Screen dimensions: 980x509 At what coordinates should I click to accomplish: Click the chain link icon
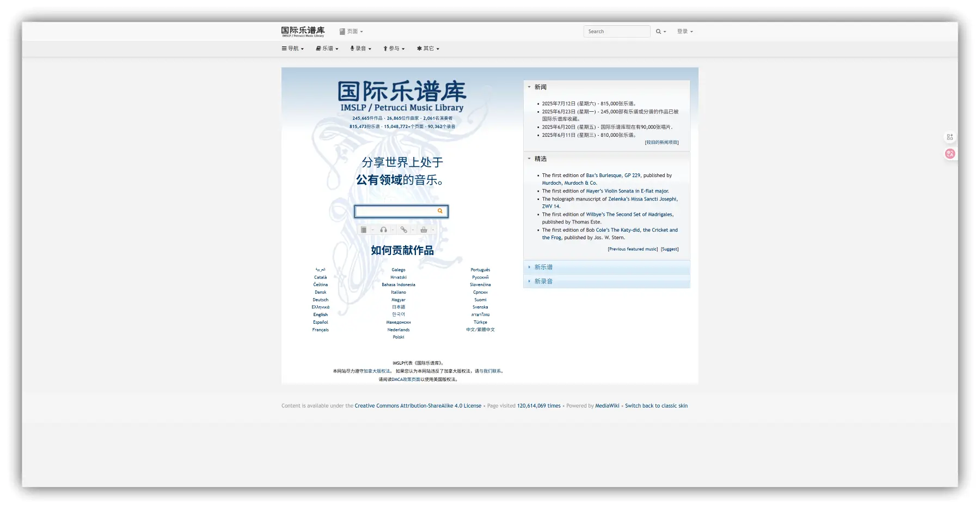coord(403,230)
